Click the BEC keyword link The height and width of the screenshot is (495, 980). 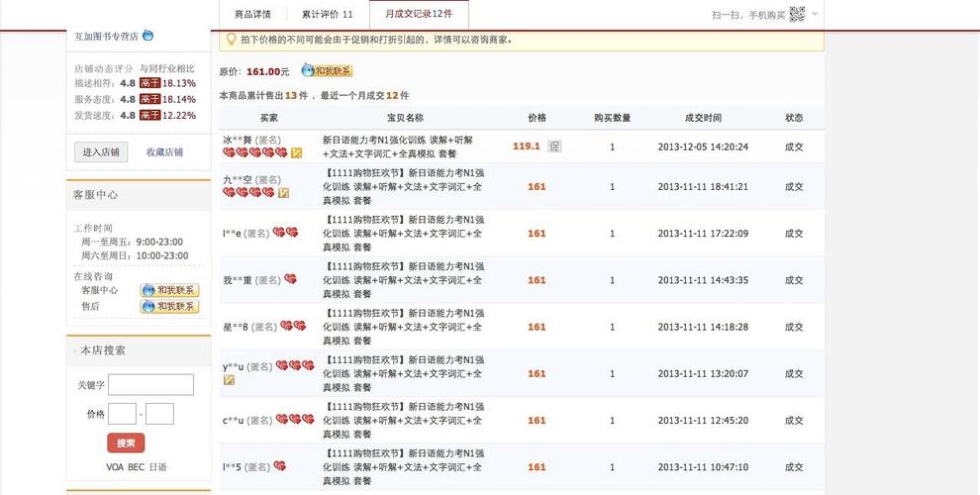(x=137, y=467)
